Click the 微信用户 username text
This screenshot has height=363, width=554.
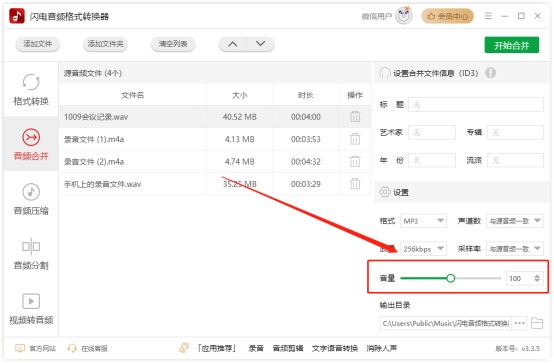[377, 16]
